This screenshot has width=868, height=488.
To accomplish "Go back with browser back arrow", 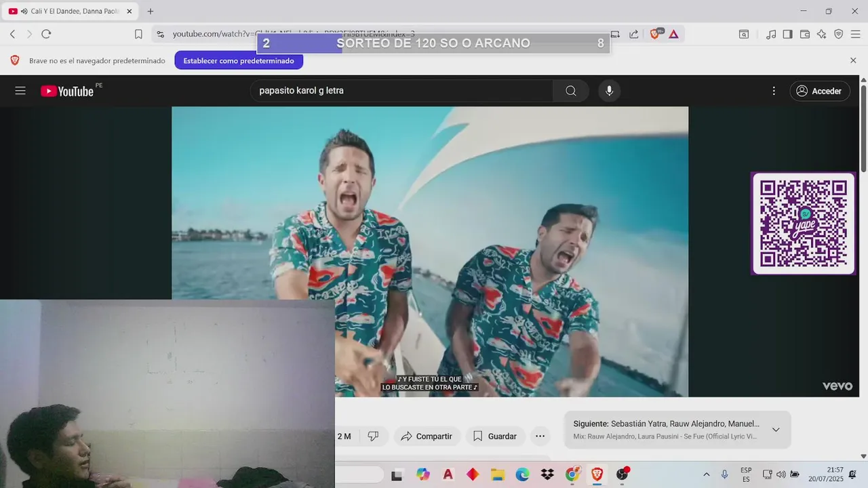I will (x=12, y=34).
